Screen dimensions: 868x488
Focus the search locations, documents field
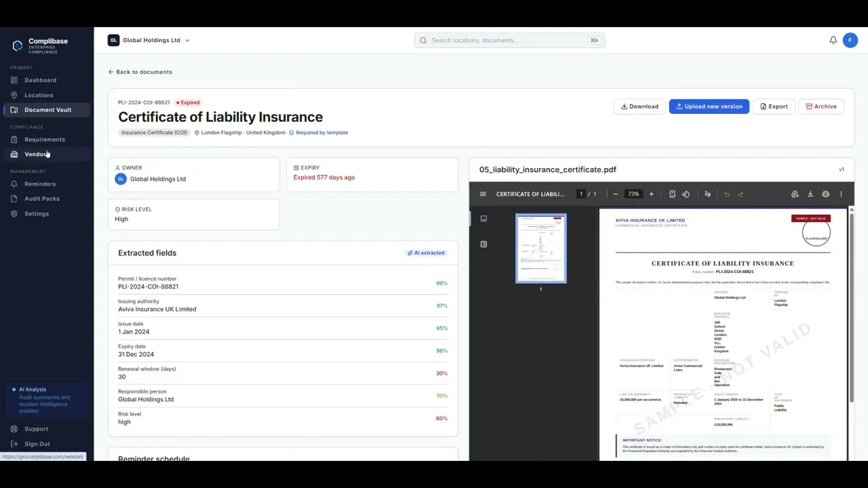510,41
